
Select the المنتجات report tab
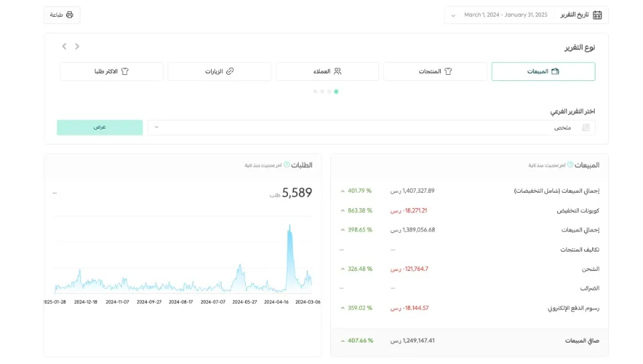click(435, 71)
